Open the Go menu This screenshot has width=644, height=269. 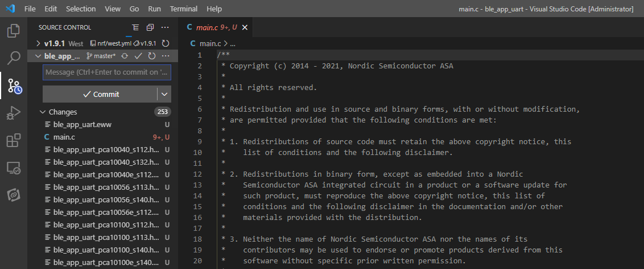click(x=134, y=9)
